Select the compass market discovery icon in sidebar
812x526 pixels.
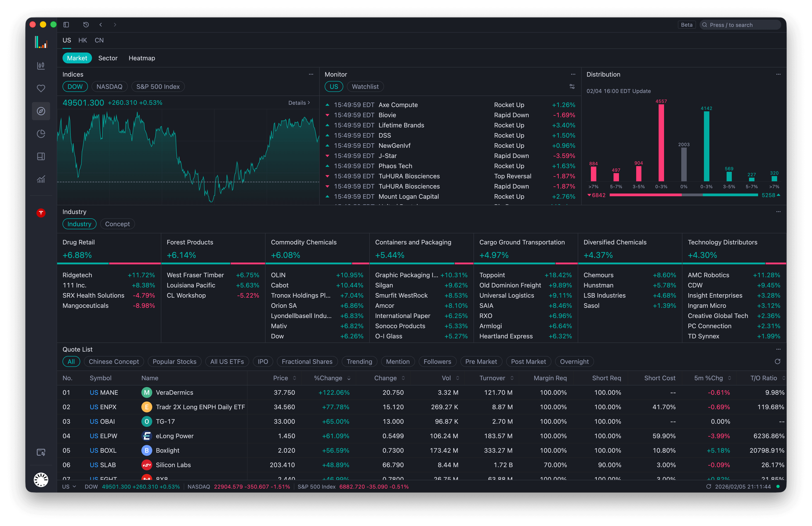click(x=41, y=111)
